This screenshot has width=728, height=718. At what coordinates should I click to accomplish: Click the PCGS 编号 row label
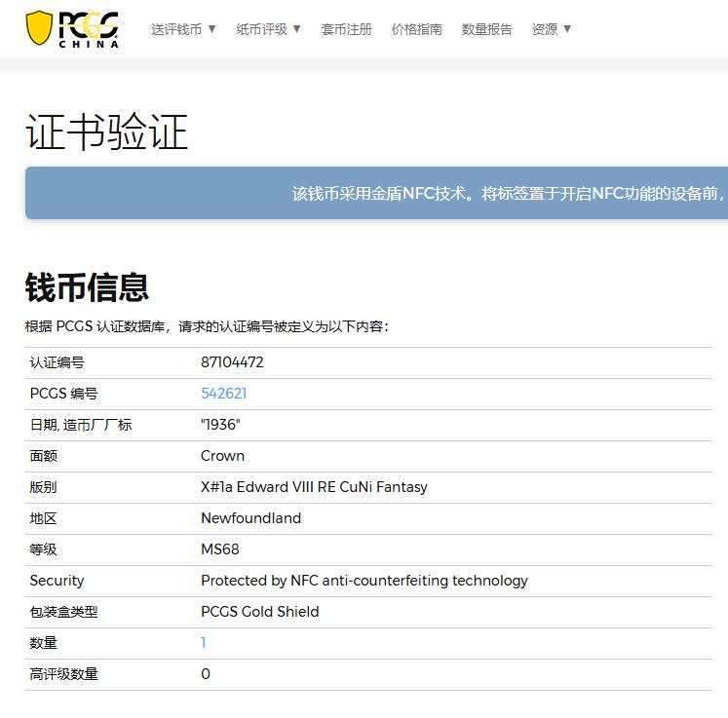click(63, 394)
